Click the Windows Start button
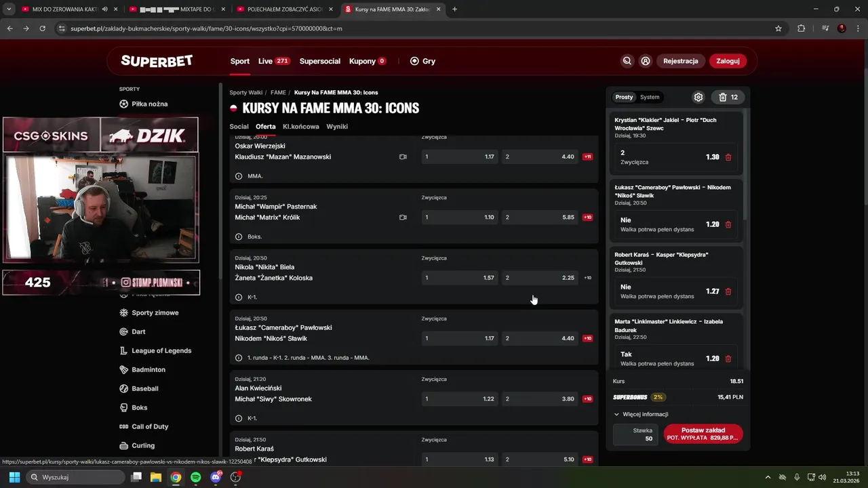Viewport: 868px width, 488px height. [x=14, y=477]
